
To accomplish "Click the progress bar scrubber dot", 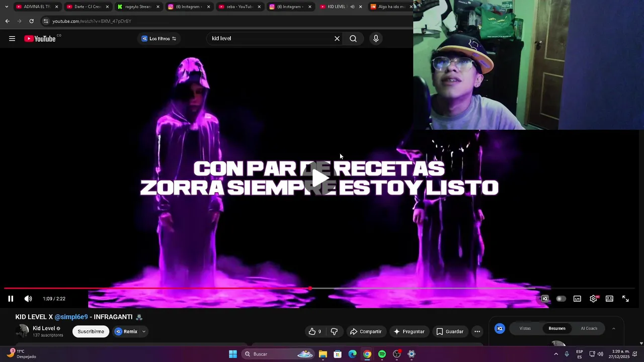I will pyautogui.click(x=310, y=289).
